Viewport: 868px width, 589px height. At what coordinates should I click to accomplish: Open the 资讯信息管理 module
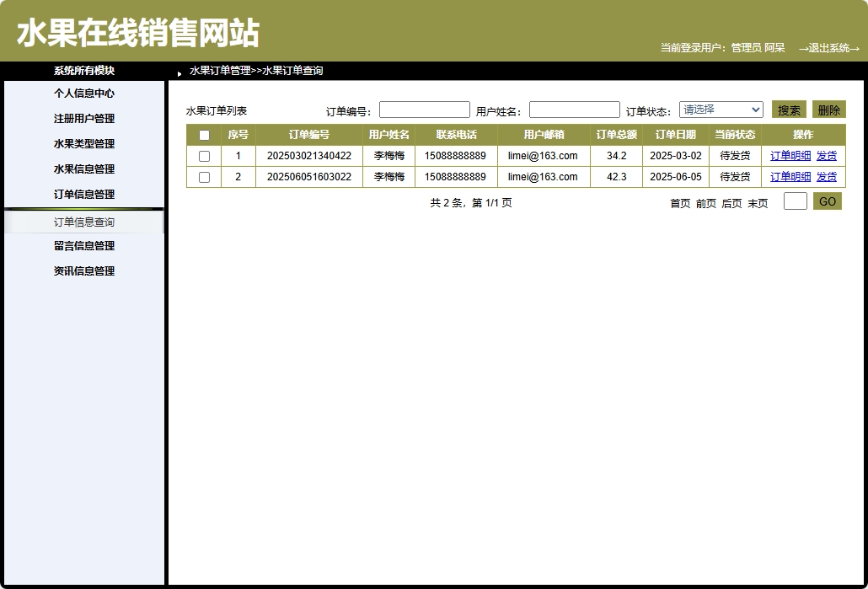click(x=83, y=270)
